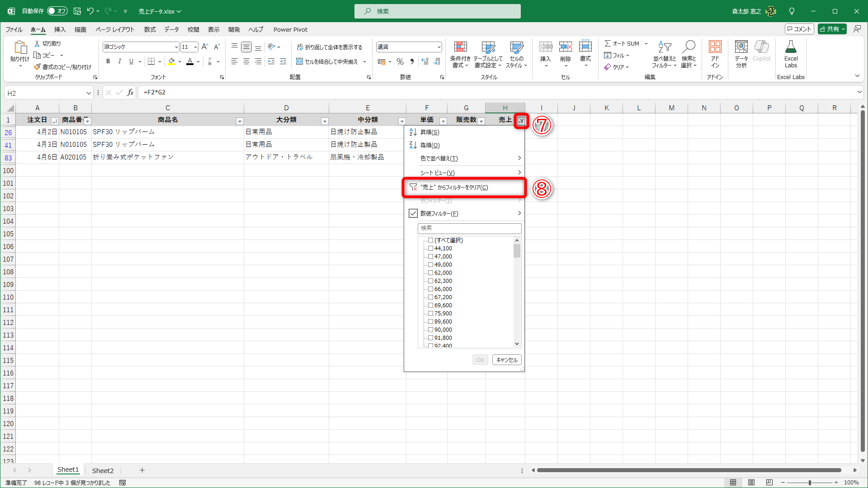Open the Data Analysis tool
868x488 pixels.
pos(741,47)
